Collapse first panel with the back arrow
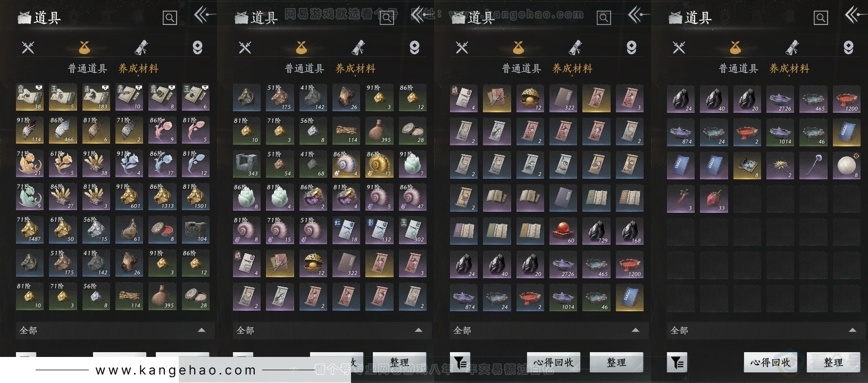The height and width of the screenshot is (383, 868). (x=203, y=15)
